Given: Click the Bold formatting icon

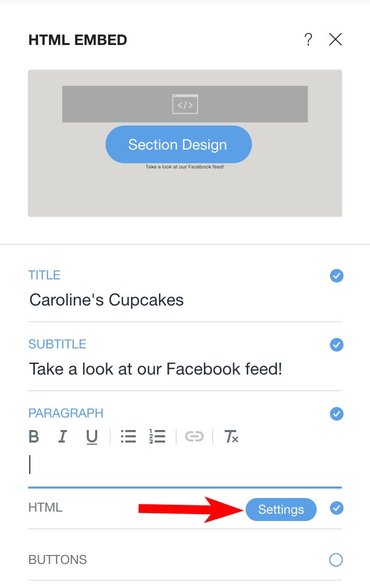Looking at the screenshot, I should (x=33, y=436).
